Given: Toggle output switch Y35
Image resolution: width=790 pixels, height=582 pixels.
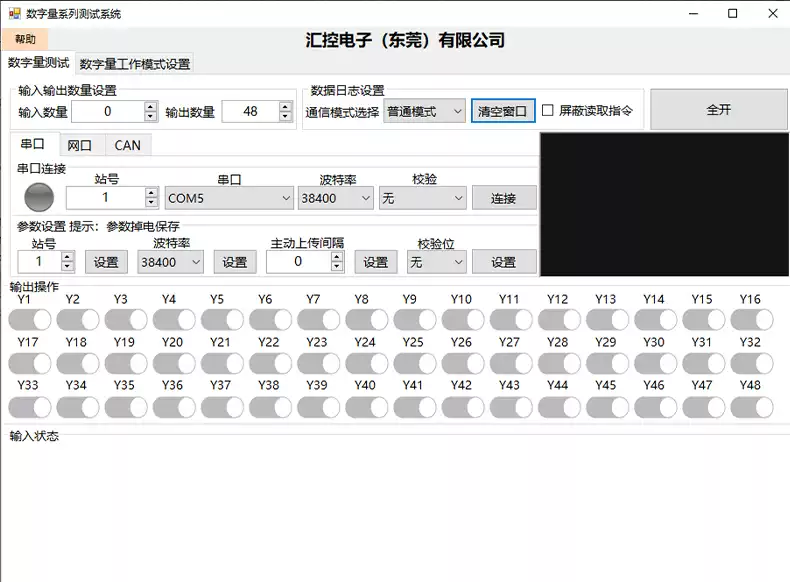Looking at the screenshot, I should 126,407.
